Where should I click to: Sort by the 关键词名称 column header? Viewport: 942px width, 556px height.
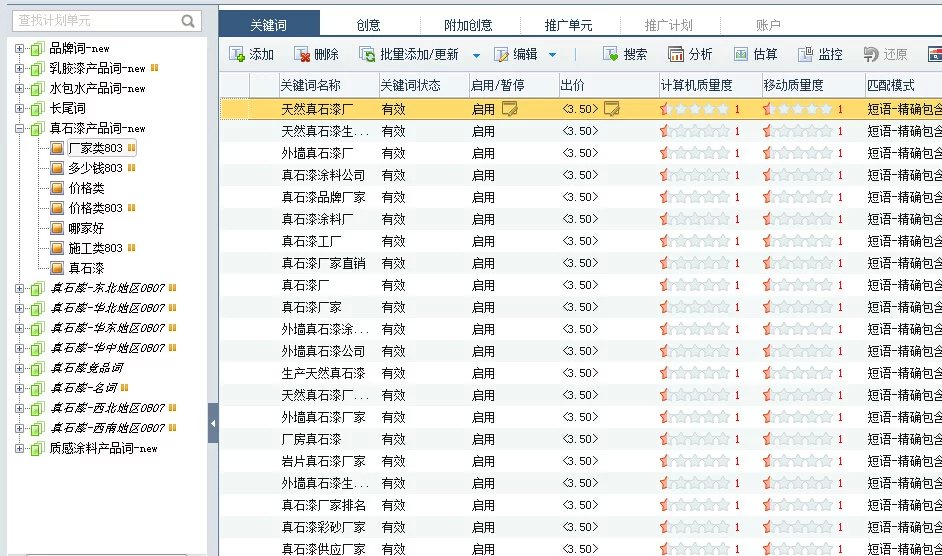click(329, 85)
